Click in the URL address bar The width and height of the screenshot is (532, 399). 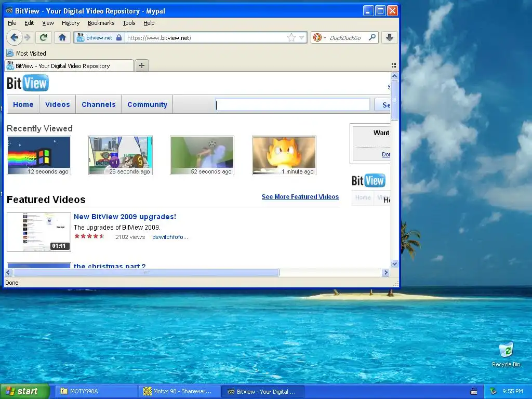[205, 37]
